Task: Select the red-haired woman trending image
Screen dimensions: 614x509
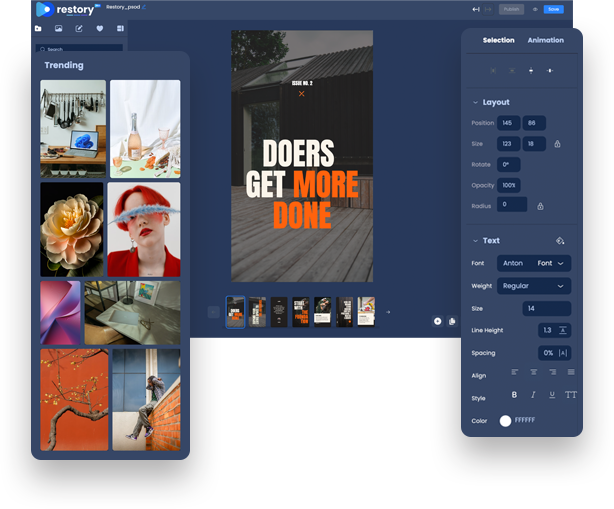Action: (x=144, y=229)
